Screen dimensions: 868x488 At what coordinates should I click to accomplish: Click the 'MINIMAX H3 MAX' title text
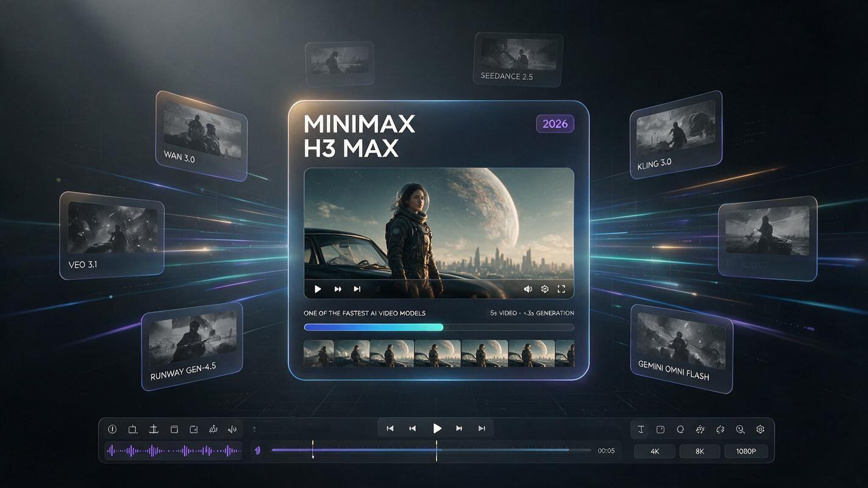[x=360, y=136]
